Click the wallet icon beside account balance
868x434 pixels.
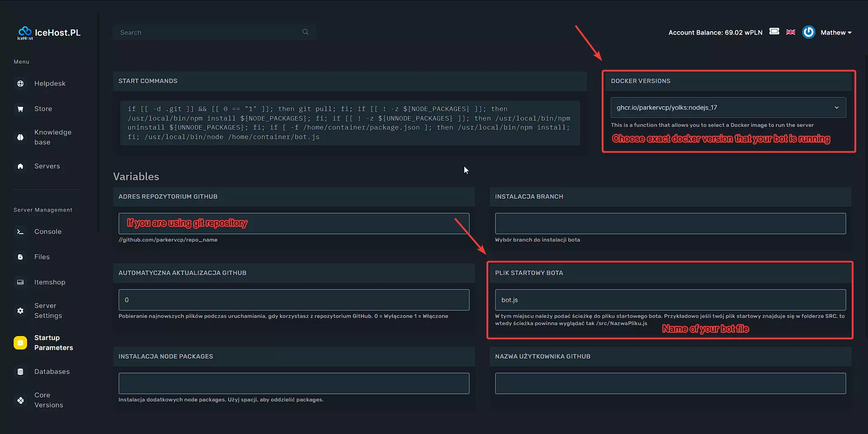(774, 31)
